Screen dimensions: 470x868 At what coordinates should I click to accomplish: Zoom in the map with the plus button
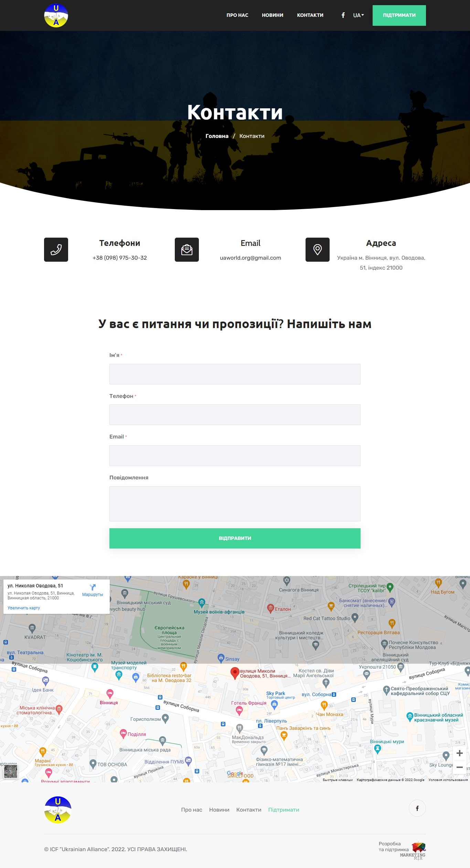click(x=459, y=753)
